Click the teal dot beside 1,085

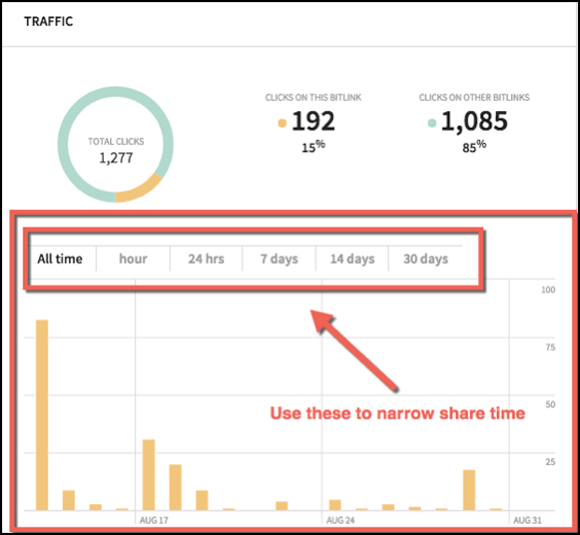[x=432, y=123]
